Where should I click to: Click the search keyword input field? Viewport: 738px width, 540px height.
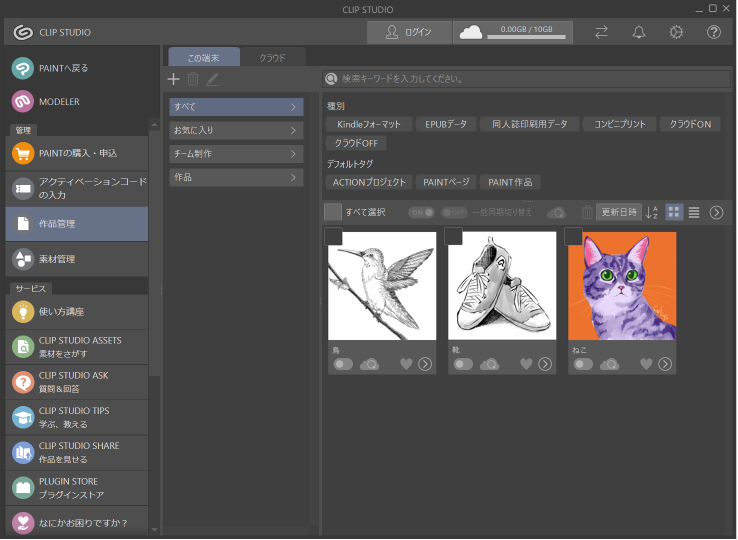527,79
